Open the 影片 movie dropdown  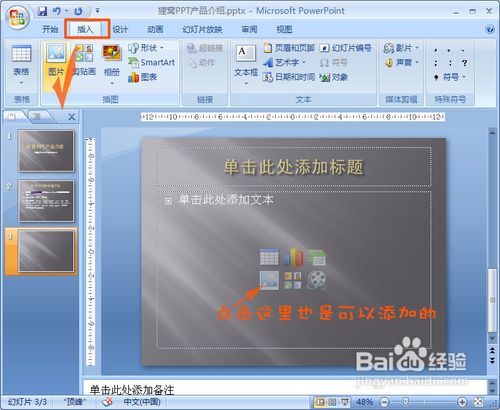401,48
